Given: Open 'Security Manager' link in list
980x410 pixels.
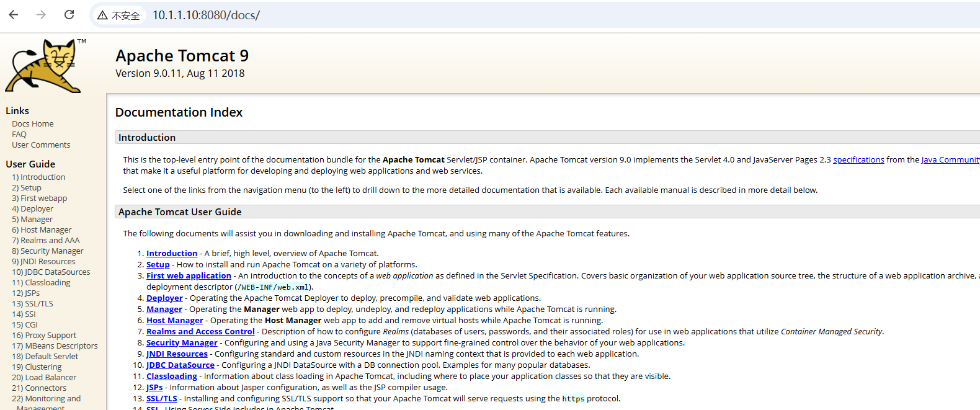Looking at the screenshot, I should [x=182, y=343].
